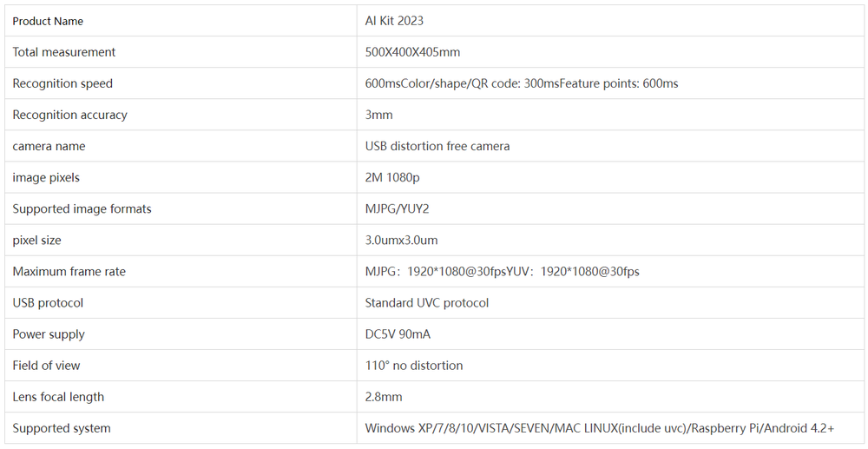Click the 'Recognition speed' label
Image resolution: width=868 pixels, height=449 pixels.
point(62,83)
